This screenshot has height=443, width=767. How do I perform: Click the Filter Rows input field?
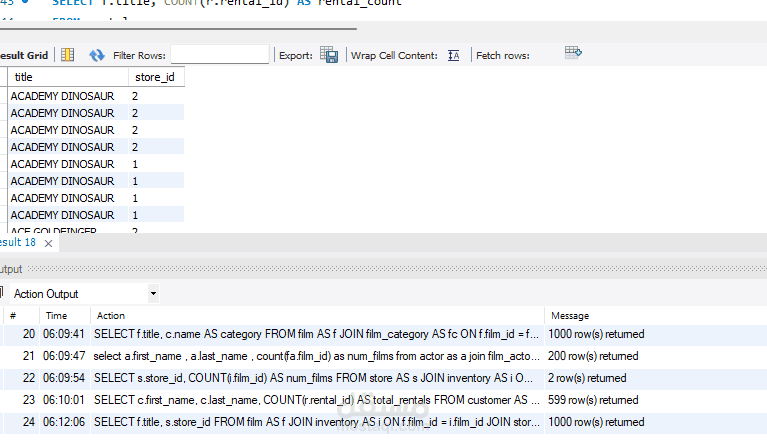220,54
